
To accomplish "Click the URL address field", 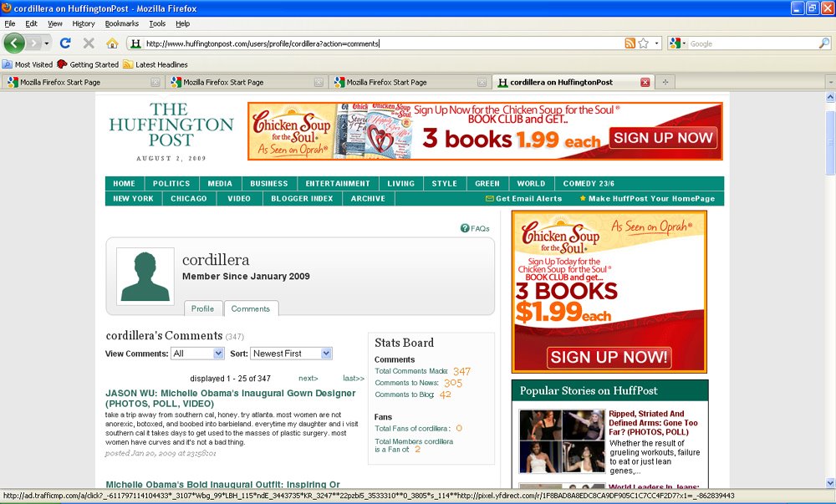I will (383, 43).
